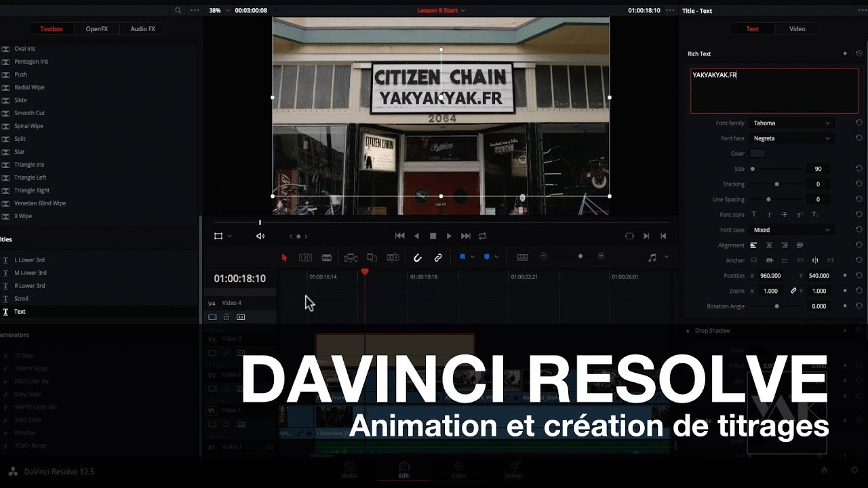
Task: Open the Font case Mixed dropdown
Action: [x=791, y=230]
